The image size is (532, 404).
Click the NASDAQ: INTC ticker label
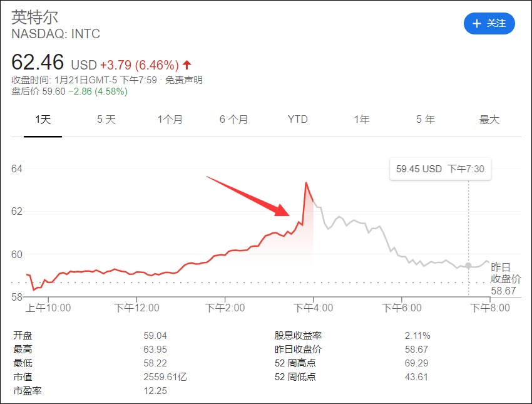coord(56,34)
